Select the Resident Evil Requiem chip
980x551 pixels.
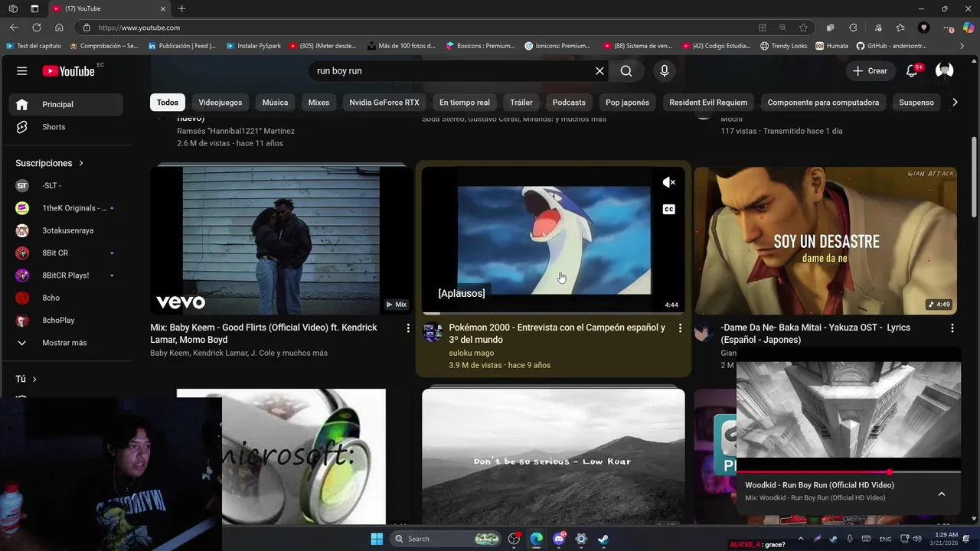click(x=708, y=103)
